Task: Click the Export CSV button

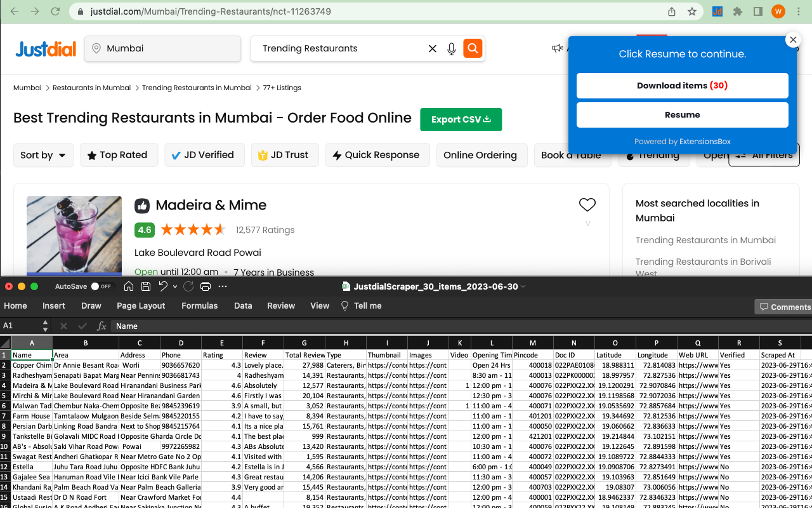Action: (x=461, y=119)
